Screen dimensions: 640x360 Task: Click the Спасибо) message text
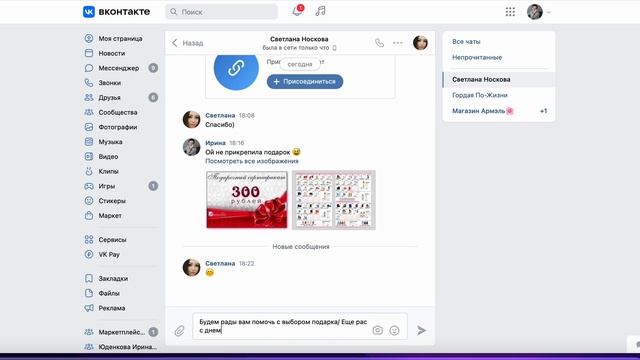220,124
